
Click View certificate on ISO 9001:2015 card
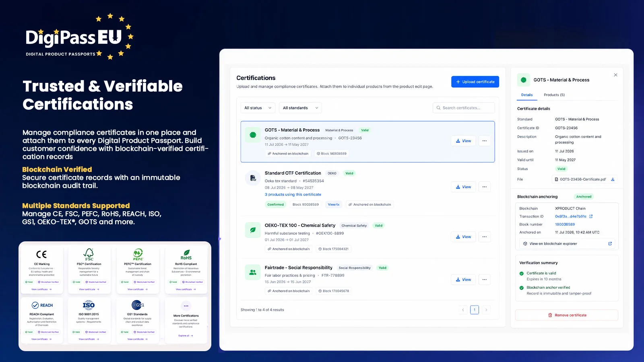(89, 339)
